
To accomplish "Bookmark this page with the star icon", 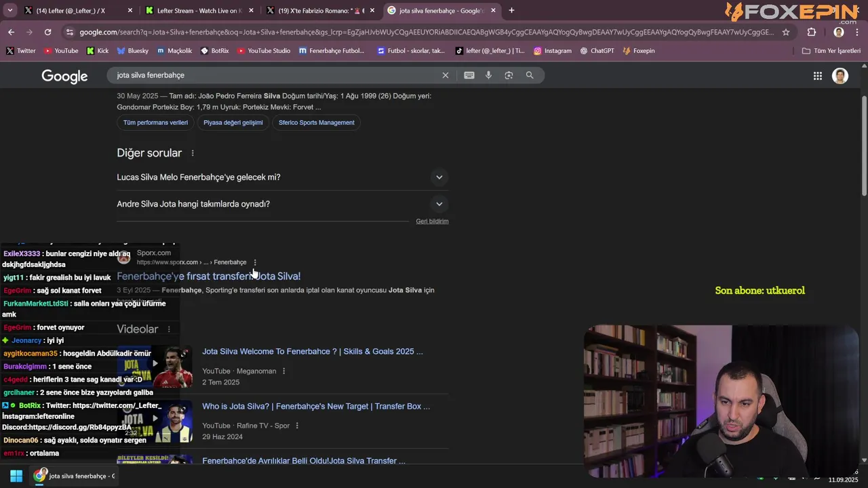I will click(x=786, y=32).
